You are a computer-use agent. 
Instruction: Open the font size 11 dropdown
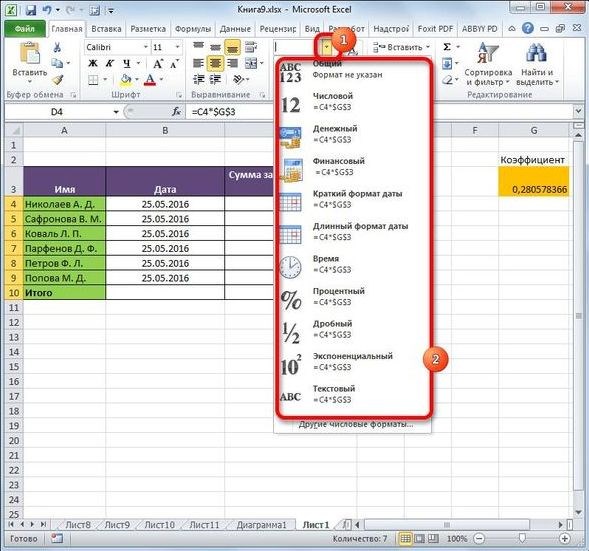pyautogui.click(x=177, y=47)
